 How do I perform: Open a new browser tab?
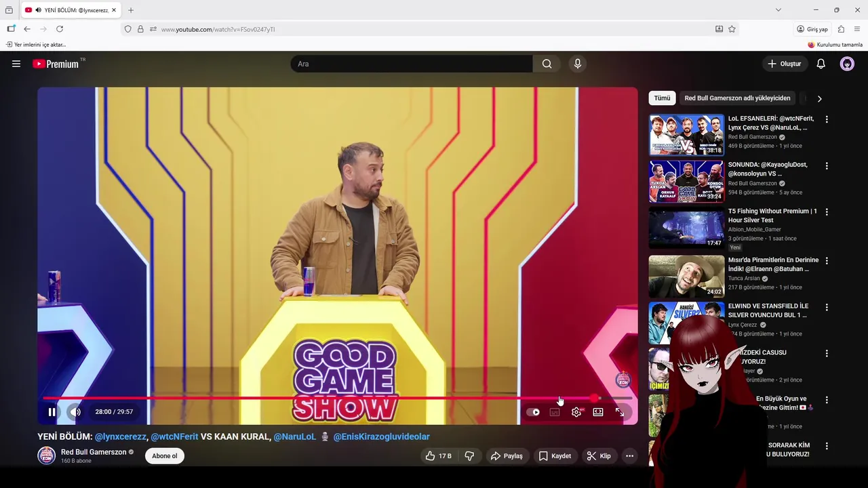[131, 10]
